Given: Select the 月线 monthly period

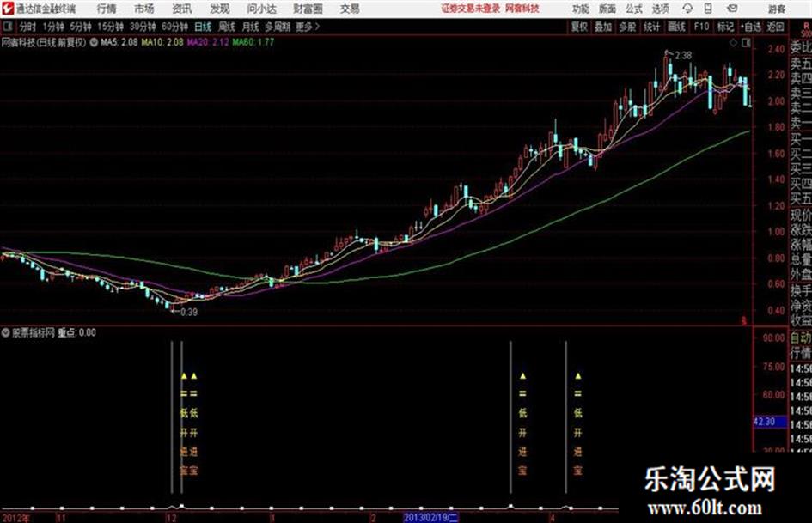Looking at the screenshot, I should click(251, 27).
